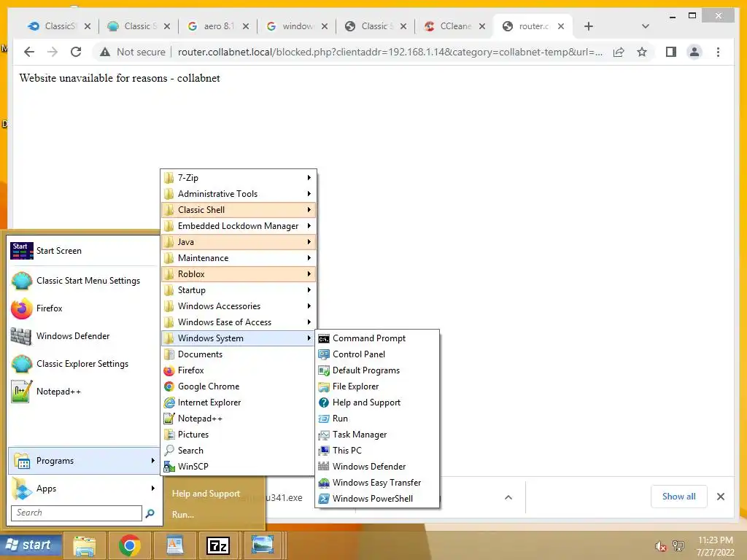Launch Google Chrome from Programs list
Image resolution: width=747 pixels, height=560 pixels.
pos(239,386)
